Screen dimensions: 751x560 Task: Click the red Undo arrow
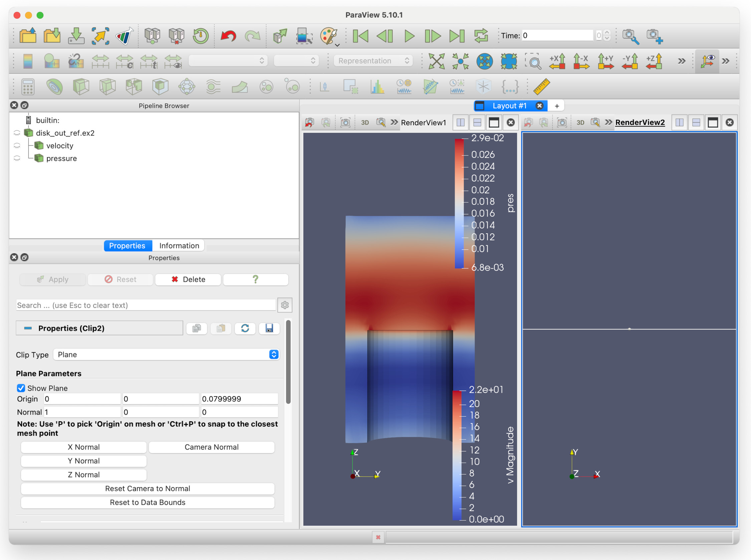coord(228,36)
